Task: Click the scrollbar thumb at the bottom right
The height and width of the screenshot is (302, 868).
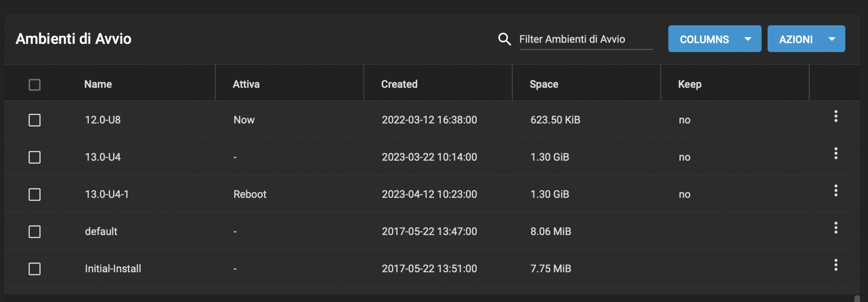Action: point(857,299)
